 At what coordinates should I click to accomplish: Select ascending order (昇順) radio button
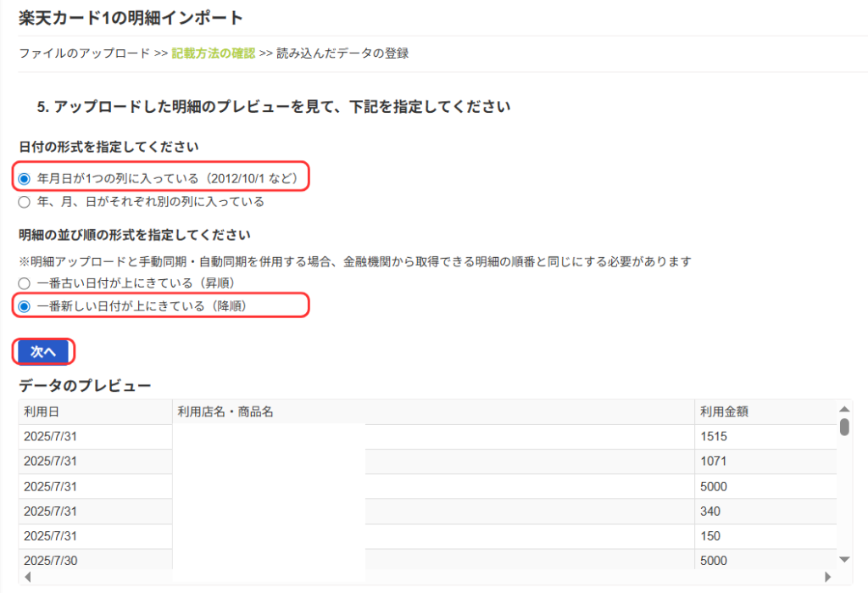click(24, 283)
